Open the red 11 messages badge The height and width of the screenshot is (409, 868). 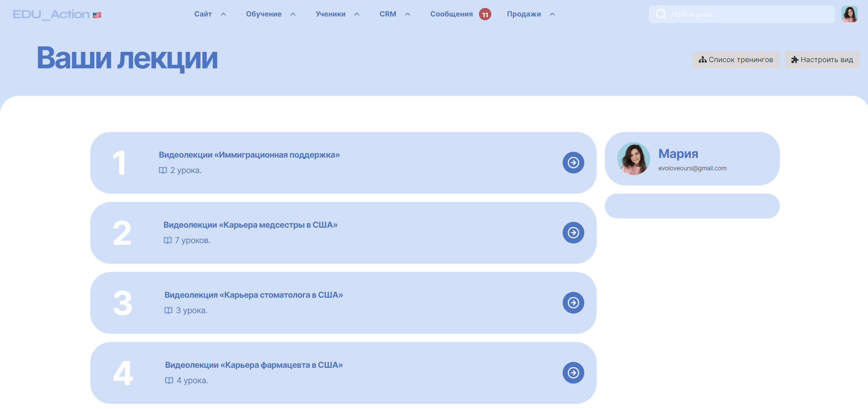pos(485,14)
